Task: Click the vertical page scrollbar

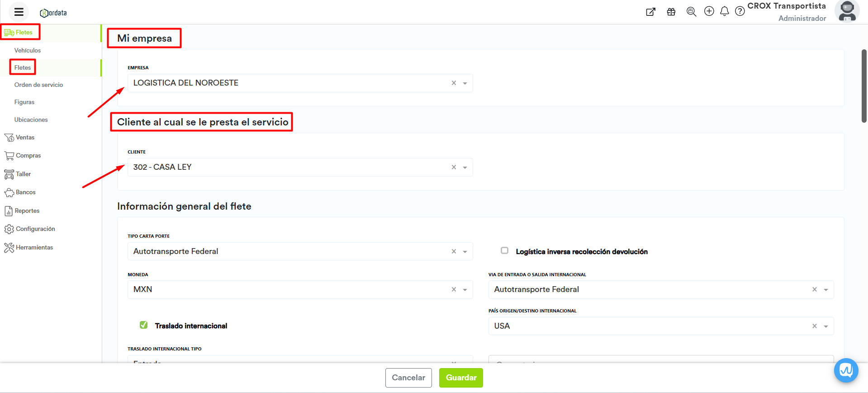Action: click(x=863, y=86)
